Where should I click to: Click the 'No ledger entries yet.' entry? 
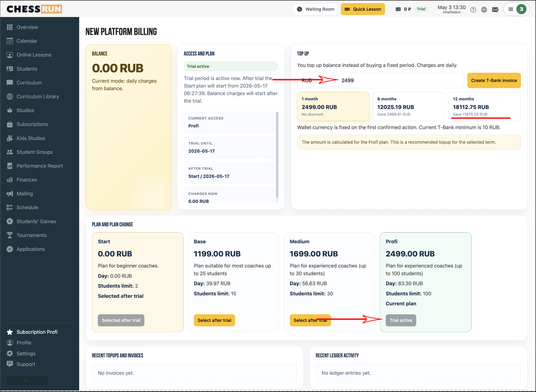418,373
